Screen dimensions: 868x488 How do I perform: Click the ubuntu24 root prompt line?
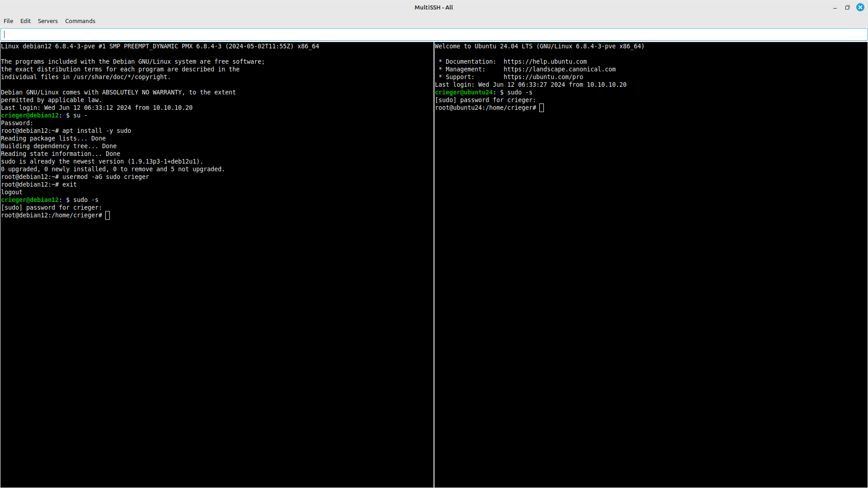pyautogui.click(x=489, y=108)
